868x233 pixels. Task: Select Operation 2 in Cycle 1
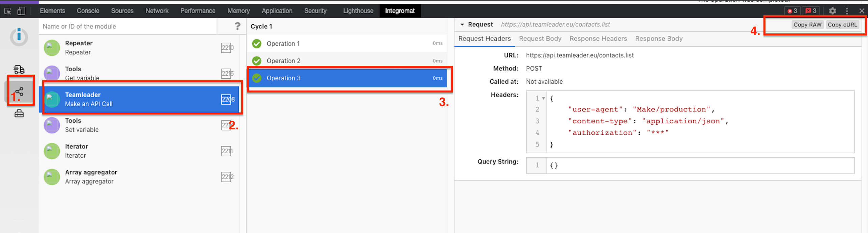347,61
